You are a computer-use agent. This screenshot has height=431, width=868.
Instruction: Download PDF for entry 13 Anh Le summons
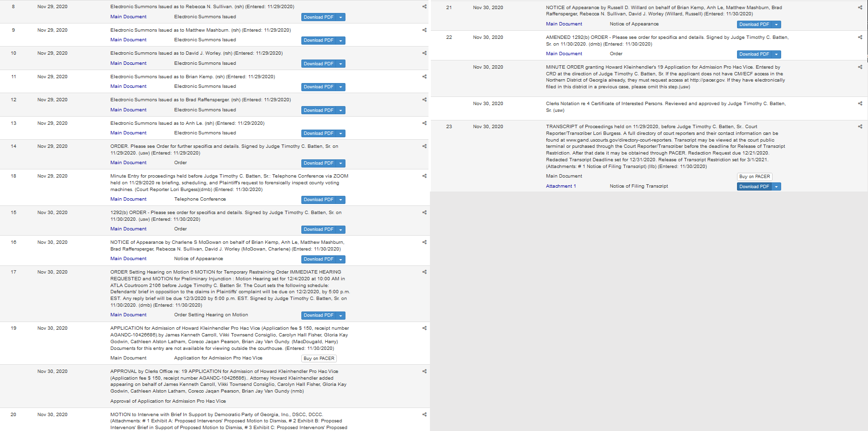(319, 133)
